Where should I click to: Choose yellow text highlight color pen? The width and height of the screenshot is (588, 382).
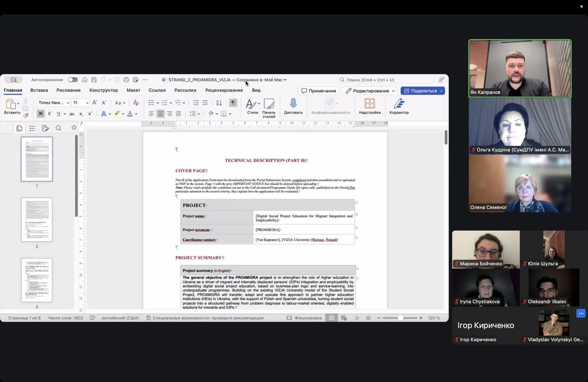(x=117, y=114)
